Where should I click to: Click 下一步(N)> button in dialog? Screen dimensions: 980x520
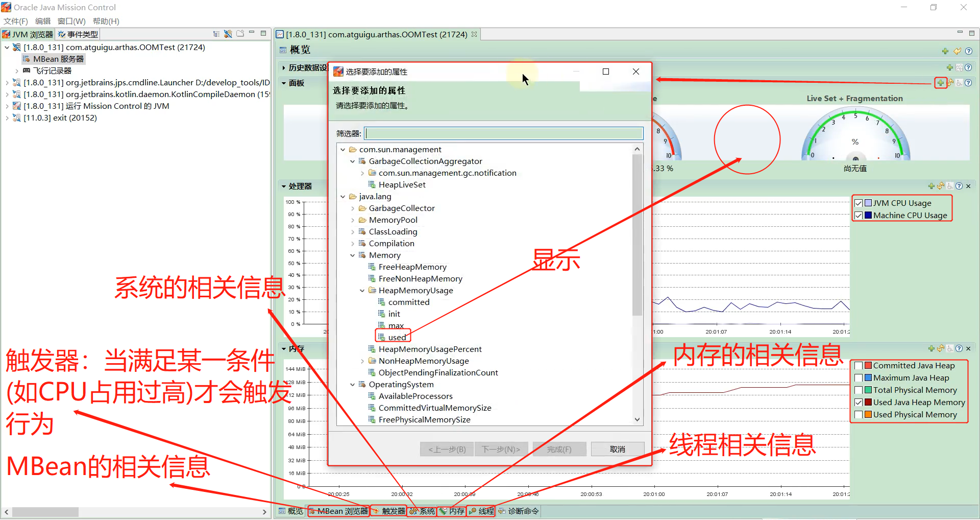coord(501,449)
